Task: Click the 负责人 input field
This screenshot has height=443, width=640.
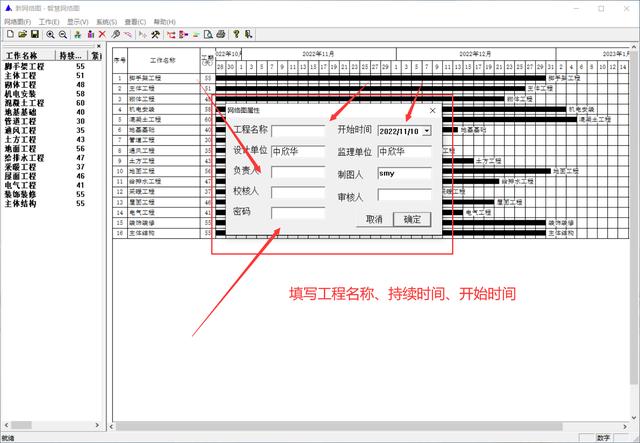Action: coord(298,172)
